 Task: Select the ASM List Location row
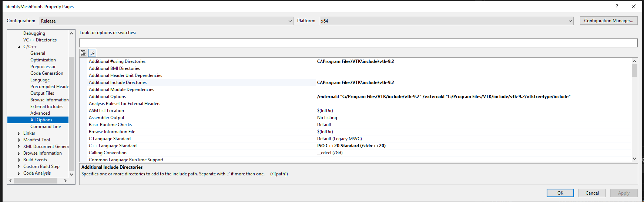click(355, 111)
